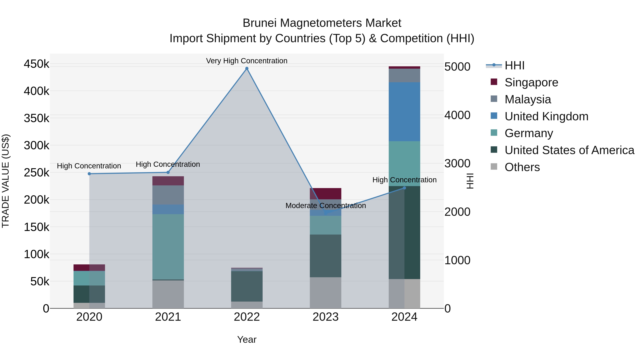The height and width of the screenshot is (362, 644).
Task: Click the Germany teal legend swatch
Action: (x=494, y=132)
